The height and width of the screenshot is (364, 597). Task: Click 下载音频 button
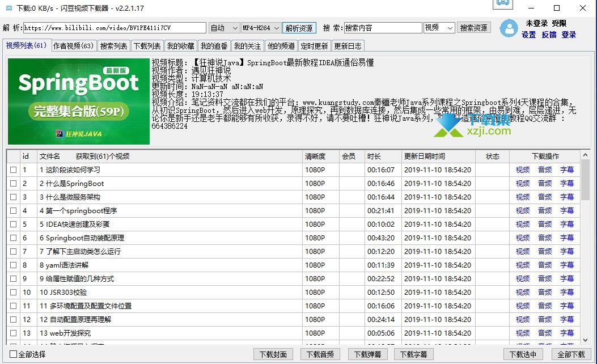tap(320, 354)
